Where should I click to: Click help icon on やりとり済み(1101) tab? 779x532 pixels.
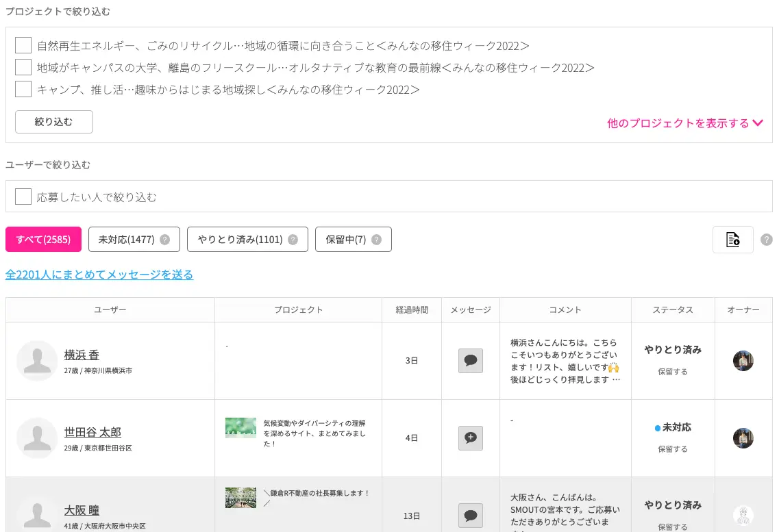tap(293, 240)
